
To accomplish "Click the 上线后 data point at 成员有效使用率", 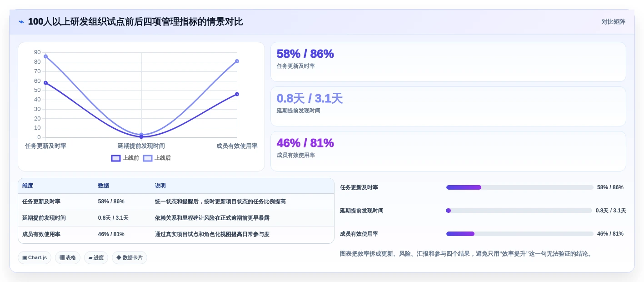I will 237,61.
